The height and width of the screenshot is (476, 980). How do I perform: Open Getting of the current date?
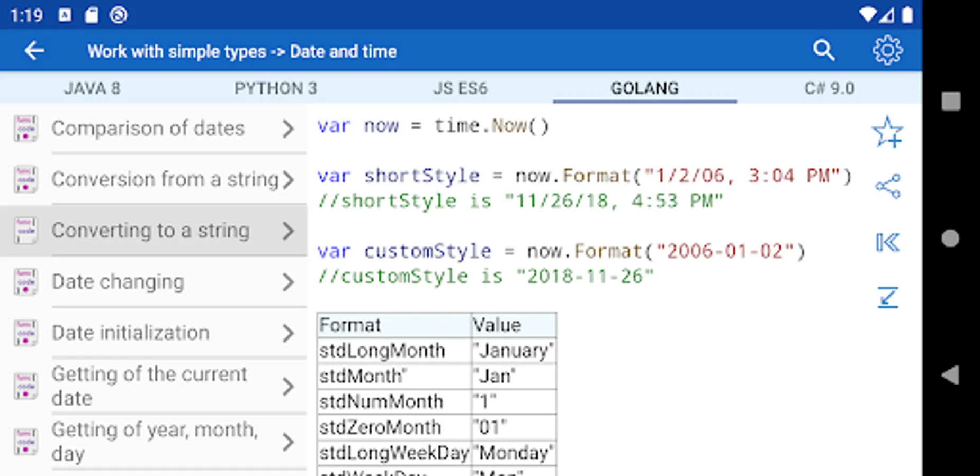pyautogui.click(x=149, y=386)
